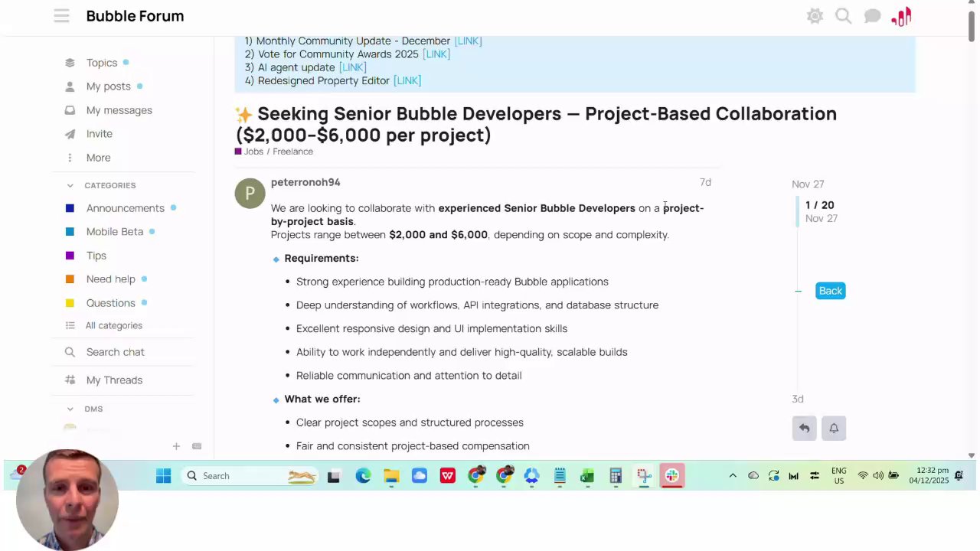Viewport: 980px width, 551px height.
Task: Go to Bubble Forum home title
Action: tap(135, 16)
